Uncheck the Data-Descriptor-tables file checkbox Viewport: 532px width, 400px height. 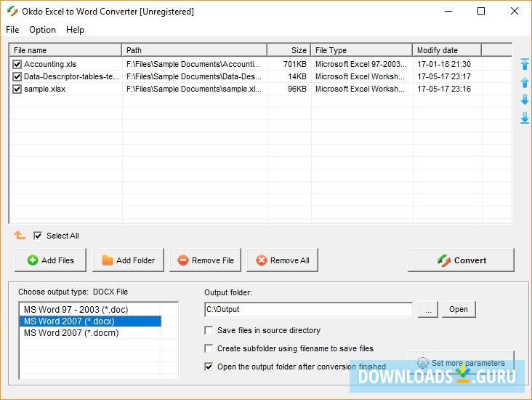[17, 77]
